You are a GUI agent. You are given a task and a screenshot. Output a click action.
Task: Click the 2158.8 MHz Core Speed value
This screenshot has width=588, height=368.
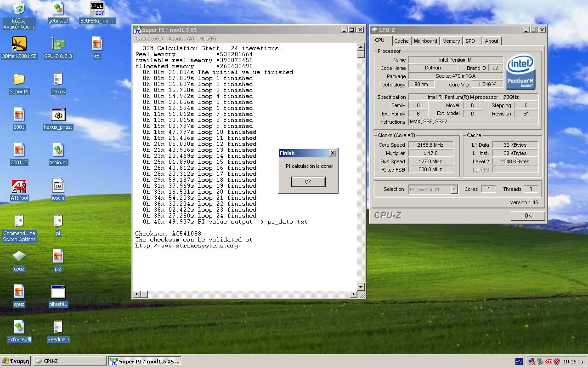pos(430,145)
